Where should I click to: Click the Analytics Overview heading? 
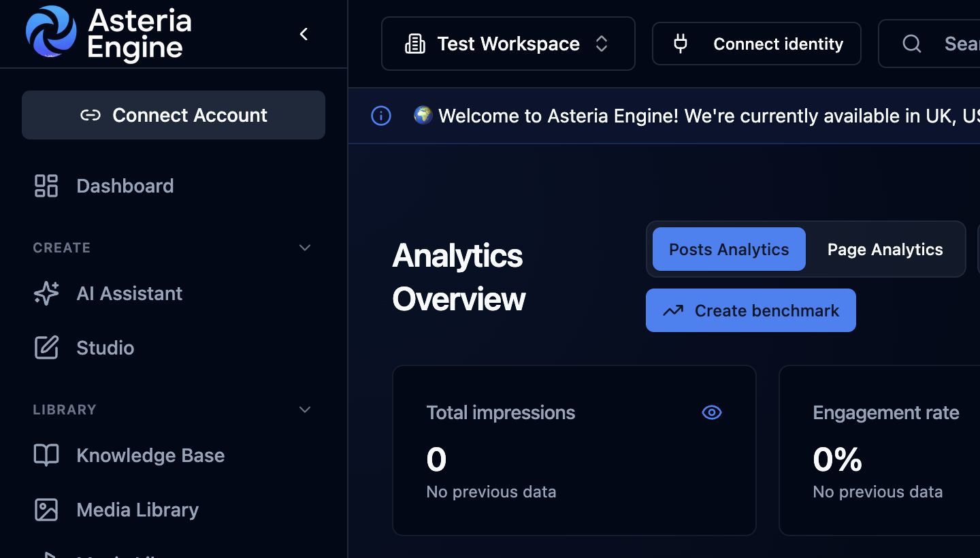click(459, 277)
